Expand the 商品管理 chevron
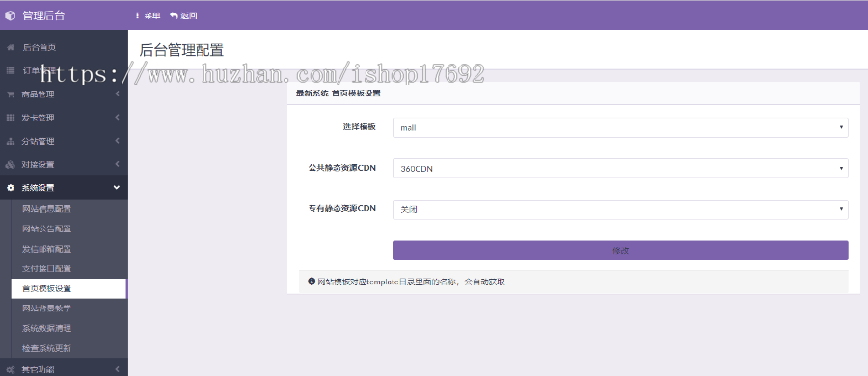 click(x=117, y=94)
